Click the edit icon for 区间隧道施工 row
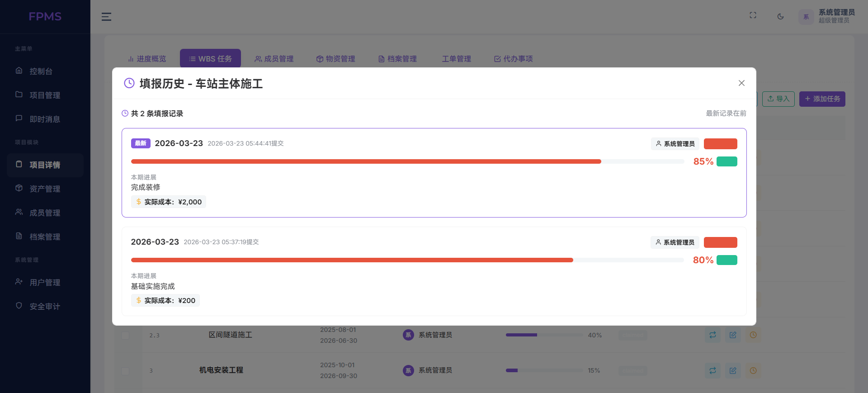Viewport: 868px width, 393px height. (733, 335)
